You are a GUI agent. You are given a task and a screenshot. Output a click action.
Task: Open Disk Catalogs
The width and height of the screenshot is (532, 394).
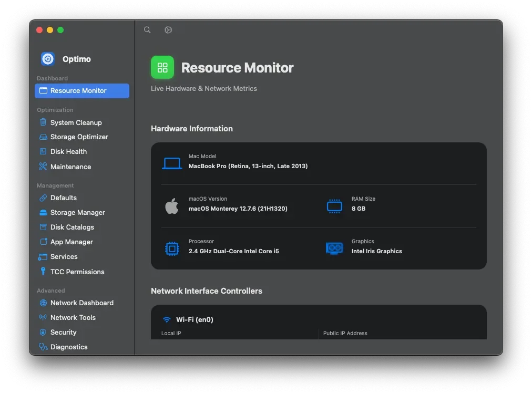[x=82, y=227]
